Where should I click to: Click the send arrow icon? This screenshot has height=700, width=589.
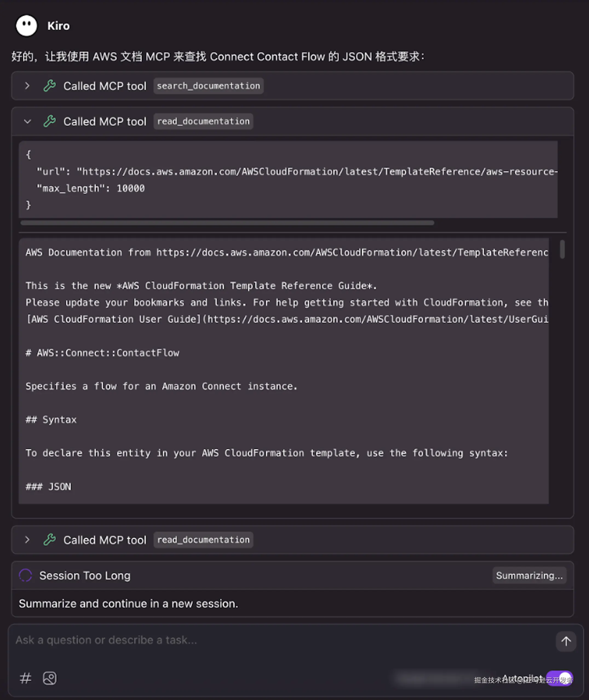click(x=566, y=641)
